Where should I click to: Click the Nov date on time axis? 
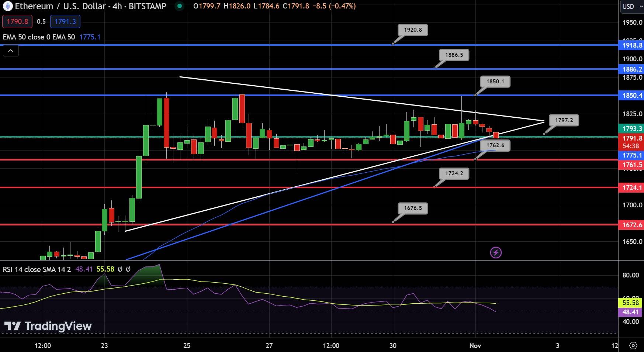pos(475,346)
